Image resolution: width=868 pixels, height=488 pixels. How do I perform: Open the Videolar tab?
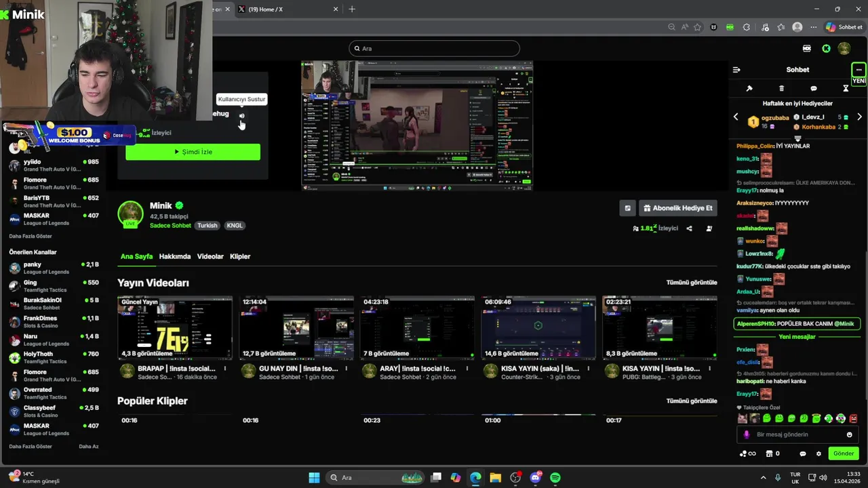tap(210, 256)
